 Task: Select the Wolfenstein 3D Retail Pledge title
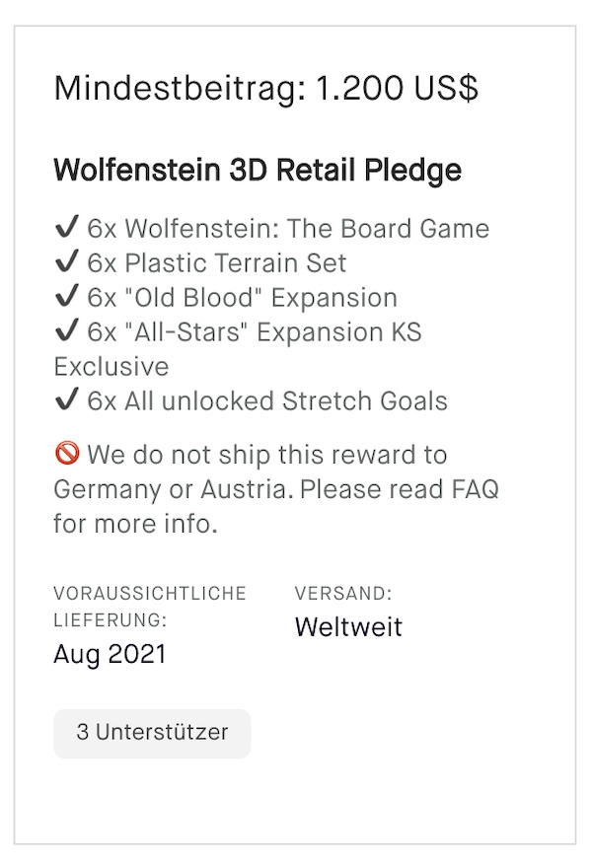tap(258, 170)
